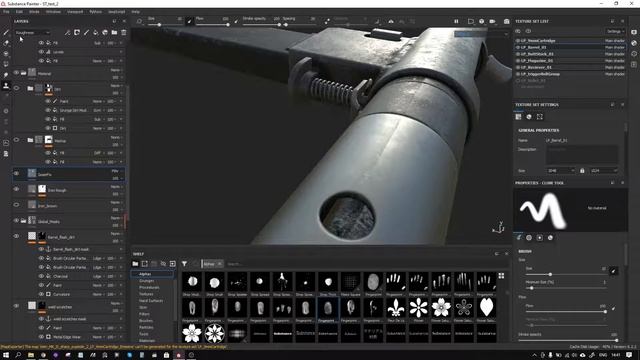Open the Window menu
Screen dimensions: 640x360
53,12
